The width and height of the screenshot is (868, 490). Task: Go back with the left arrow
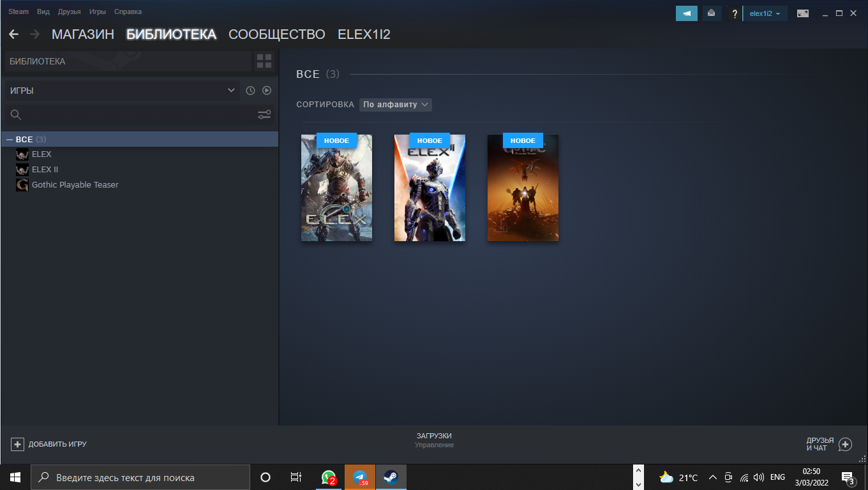(x=13, y=34)
